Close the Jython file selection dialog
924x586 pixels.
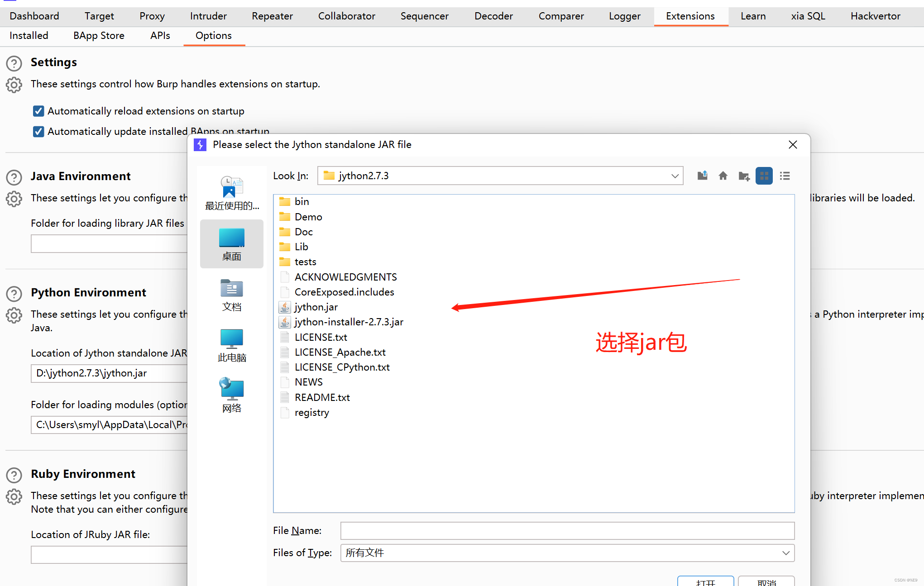(793, 144)
